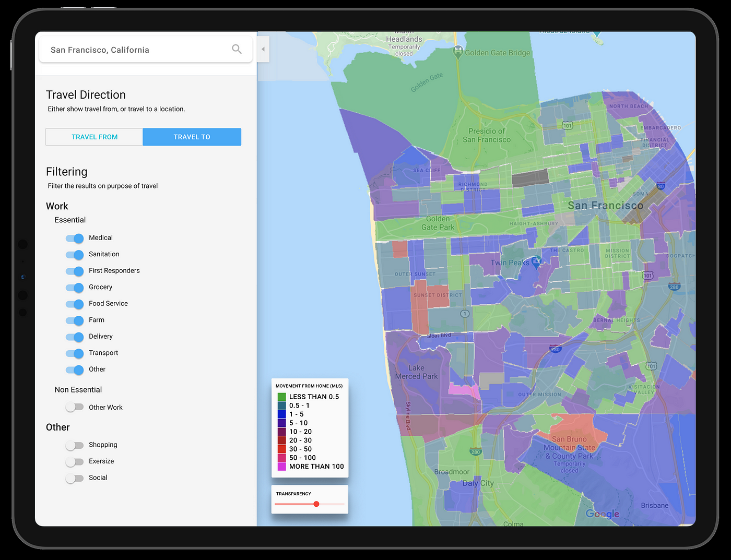Viewport: 731px width, 560px height.
Task: Click the Broadmoor map label
Action: [452, 472]
